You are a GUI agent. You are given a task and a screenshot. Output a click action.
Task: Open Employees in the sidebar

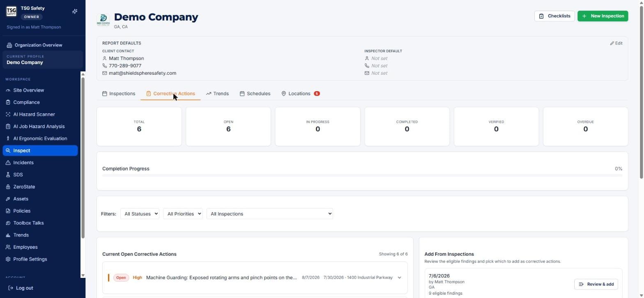40,247
